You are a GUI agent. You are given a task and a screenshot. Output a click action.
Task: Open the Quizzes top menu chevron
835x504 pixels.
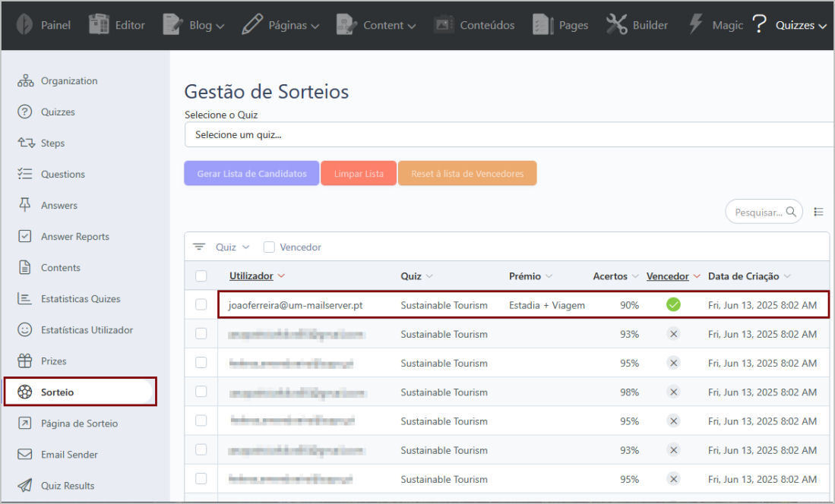pyautogui.click(x=822, y=26)
